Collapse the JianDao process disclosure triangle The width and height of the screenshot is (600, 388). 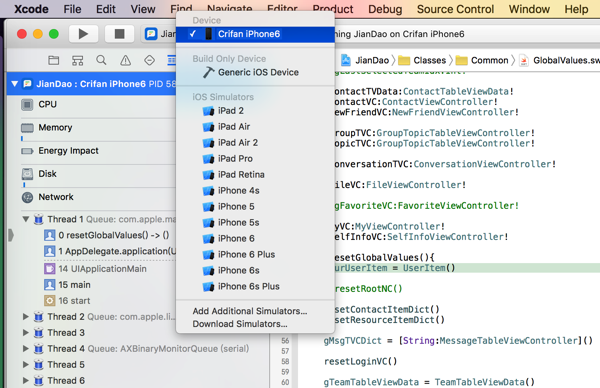15,84
